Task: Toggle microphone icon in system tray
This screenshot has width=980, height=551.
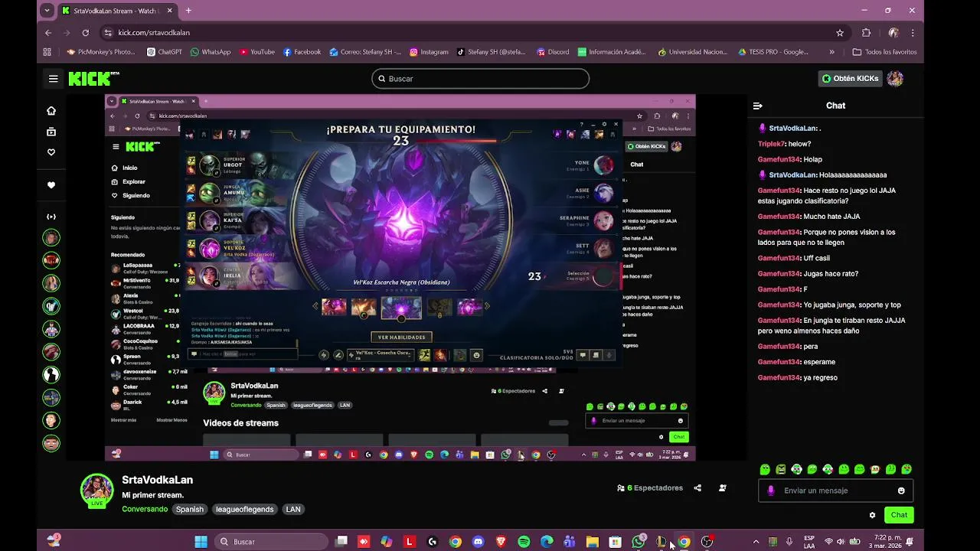Action: pyautogui.click(x=789, y=542)
